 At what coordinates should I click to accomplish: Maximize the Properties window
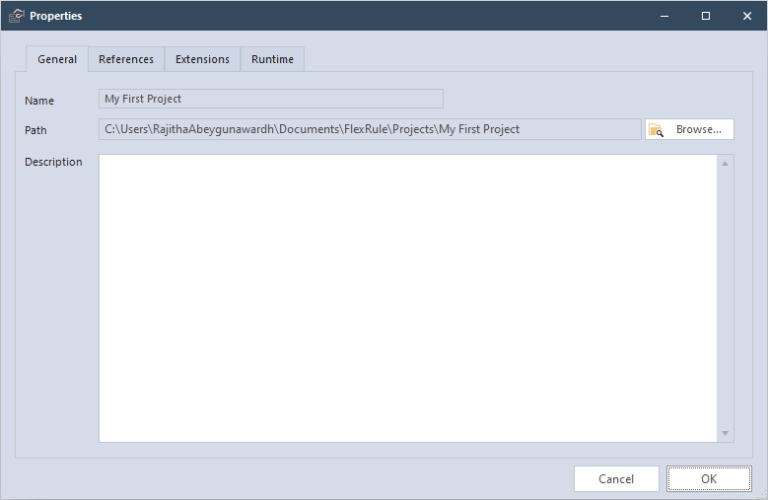pos(706,16)
